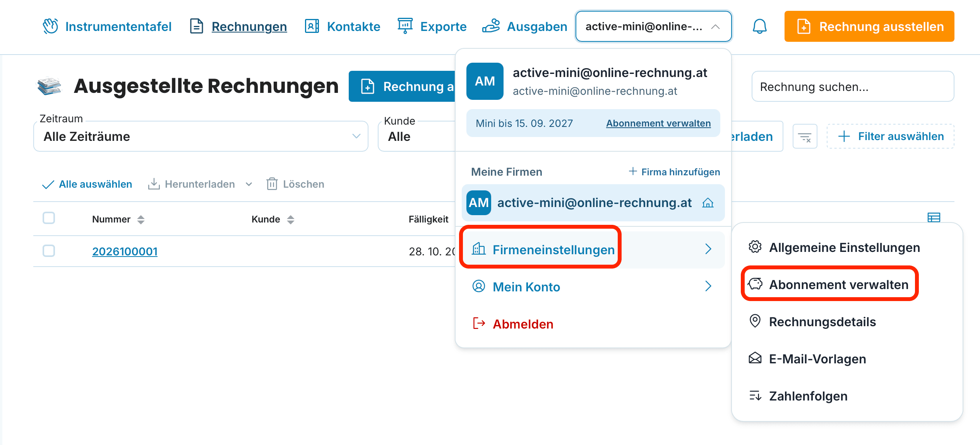Click the chevron next to Mein Konto
This screenshot has height=445, width=980.
point(708,286)
